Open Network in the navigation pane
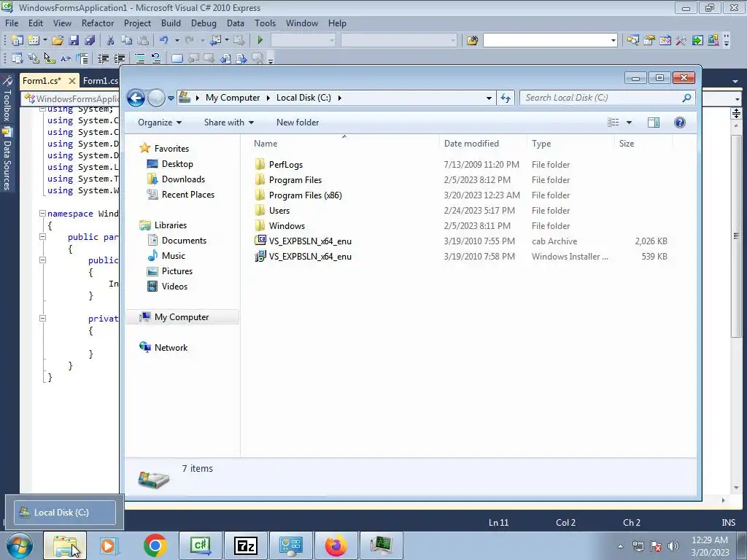Image resolution: width=747 pixels, height=560 pixels. [x=171, y=348]
